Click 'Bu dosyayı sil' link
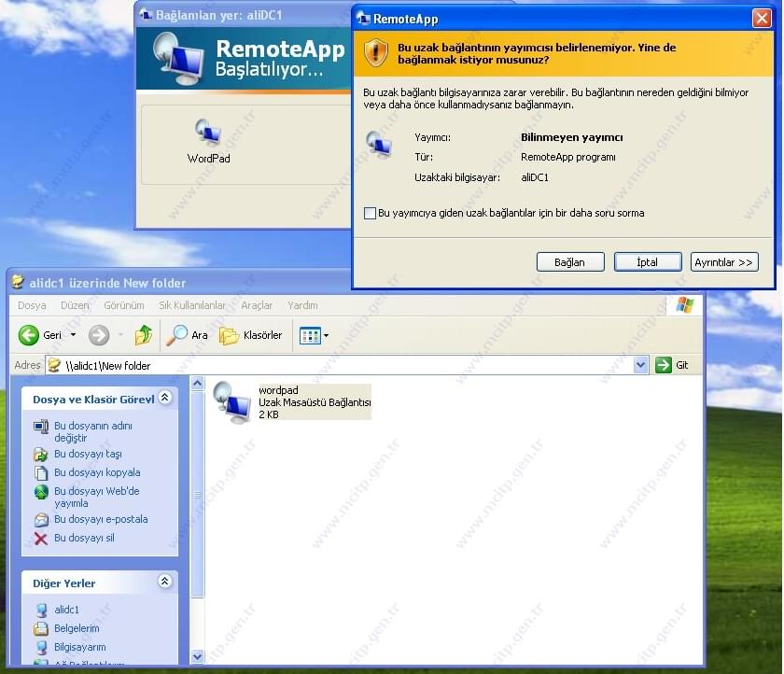The height and width of the screenshot is (674, 784). [84, 538]
